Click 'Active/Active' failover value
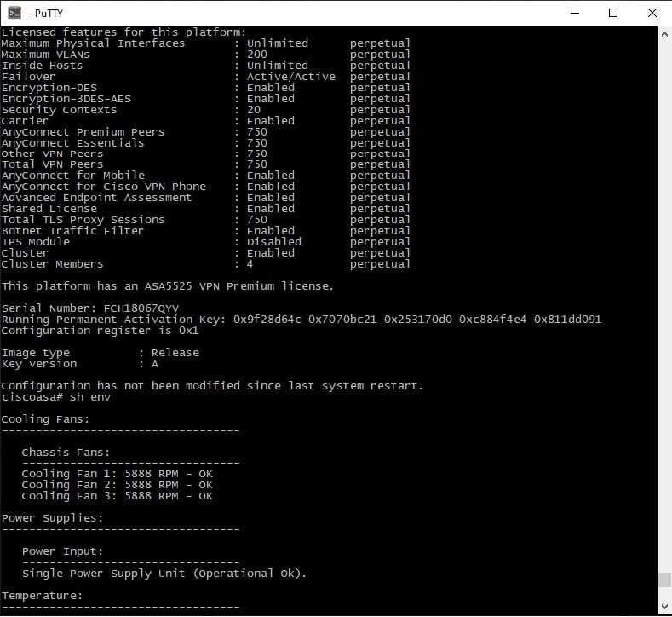The height and width of the screenshot is (617, 672). [x=291, y=77]
